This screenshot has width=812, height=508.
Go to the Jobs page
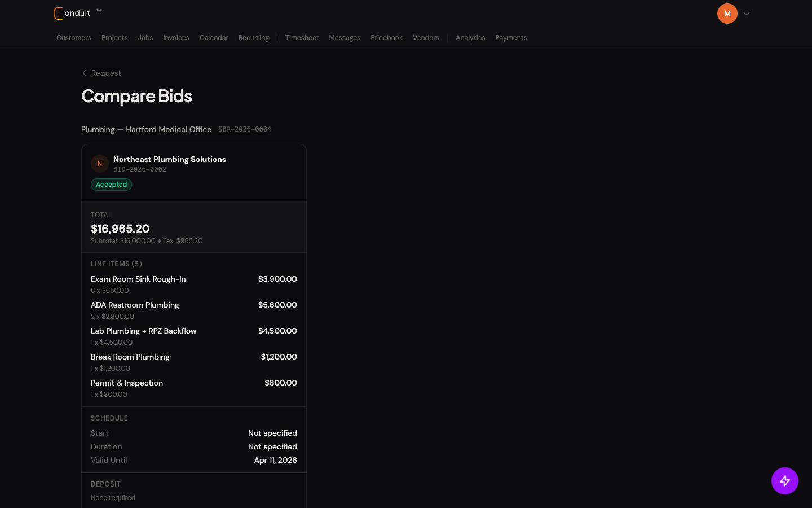(145, 38)
